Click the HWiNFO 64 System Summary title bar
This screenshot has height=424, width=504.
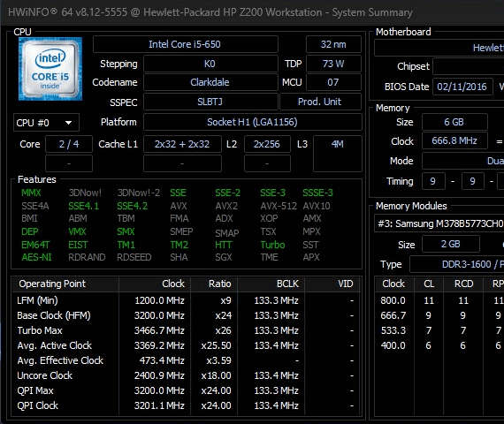(252, 12)
